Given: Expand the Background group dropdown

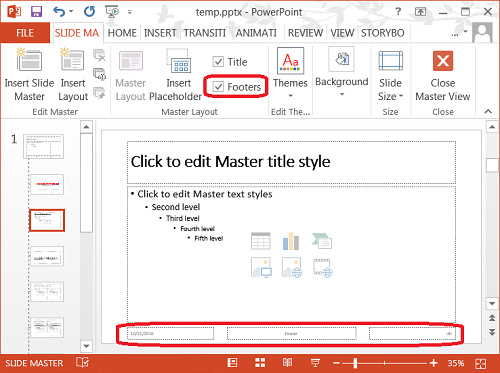Looking at the screenshot, I should 342,73.
